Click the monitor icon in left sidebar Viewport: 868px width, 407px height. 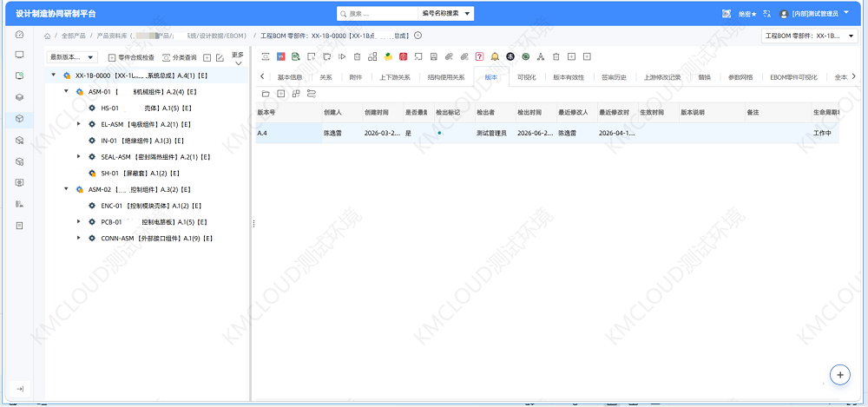[19, 55]
